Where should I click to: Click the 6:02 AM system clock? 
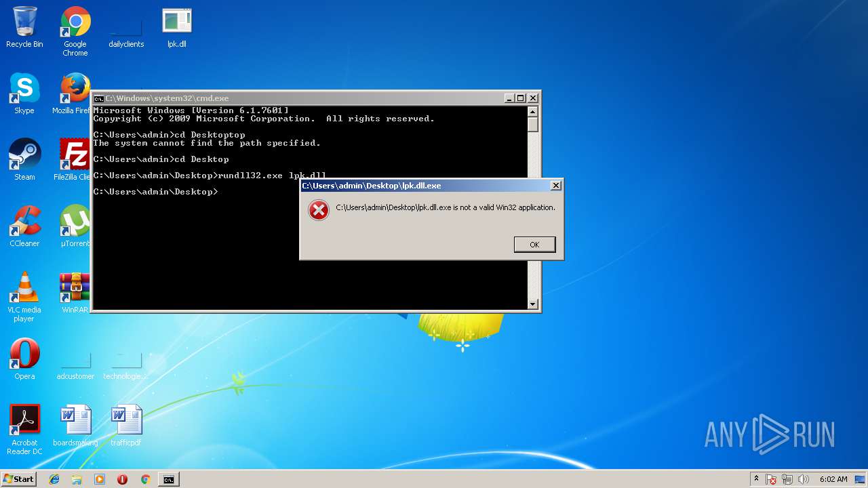click(833, 479)
